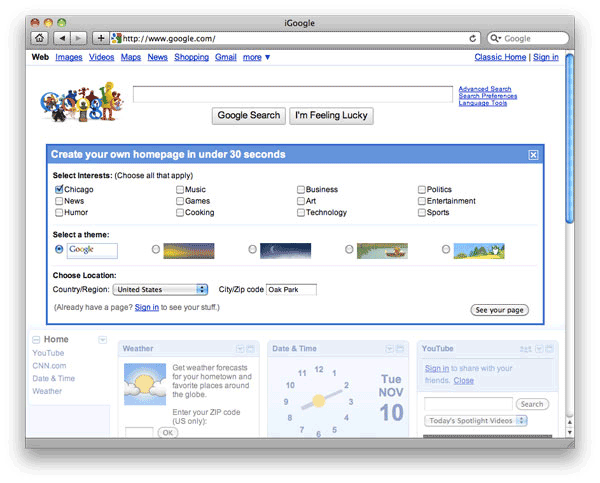
Task: Click the City/Zip code field
Action: (291, 290)
